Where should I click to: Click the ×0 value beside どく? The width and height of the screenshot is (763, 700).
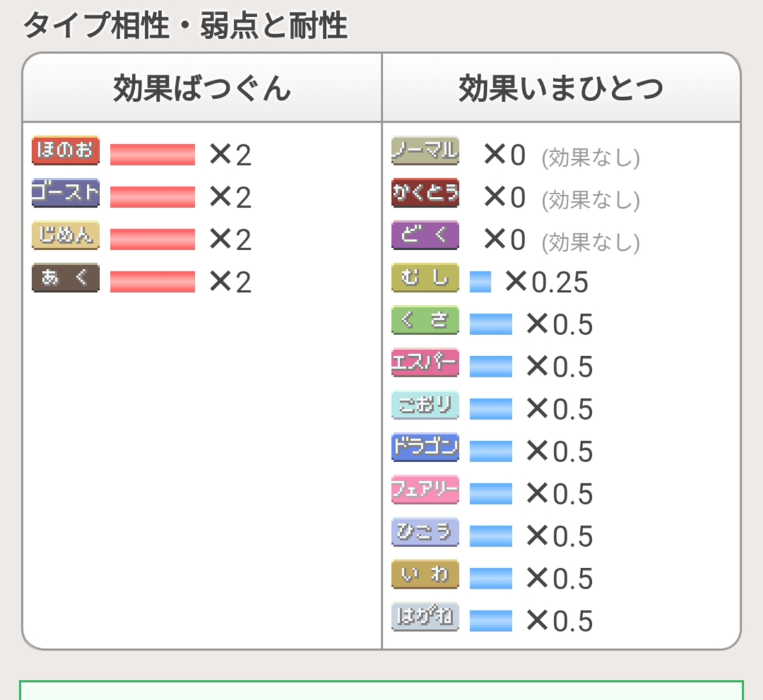[x=505, y=239]
